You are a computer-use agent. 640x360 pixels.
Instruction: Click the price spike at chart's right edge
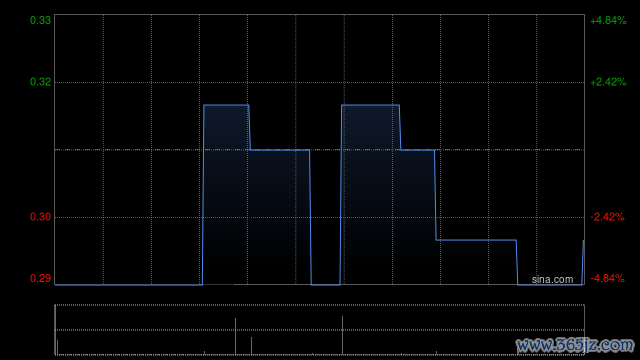[583, 262]
